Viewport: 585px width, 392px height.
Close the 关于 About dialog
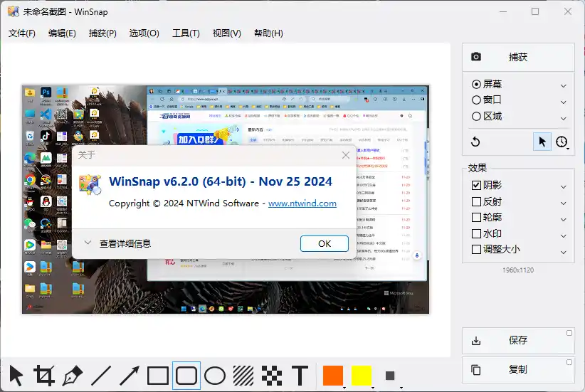click(x=346, y=155)
